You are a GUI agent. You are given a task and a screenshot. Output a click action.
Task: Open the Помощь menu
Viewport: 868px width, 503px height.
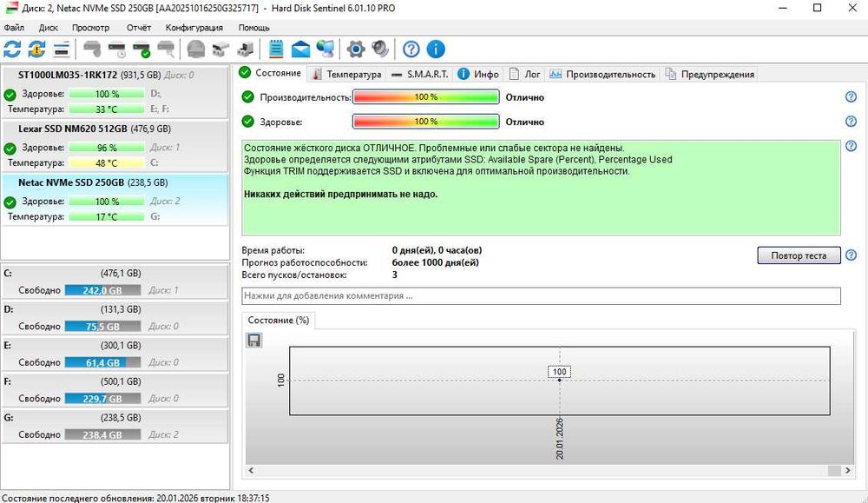[x=254, y=28]
